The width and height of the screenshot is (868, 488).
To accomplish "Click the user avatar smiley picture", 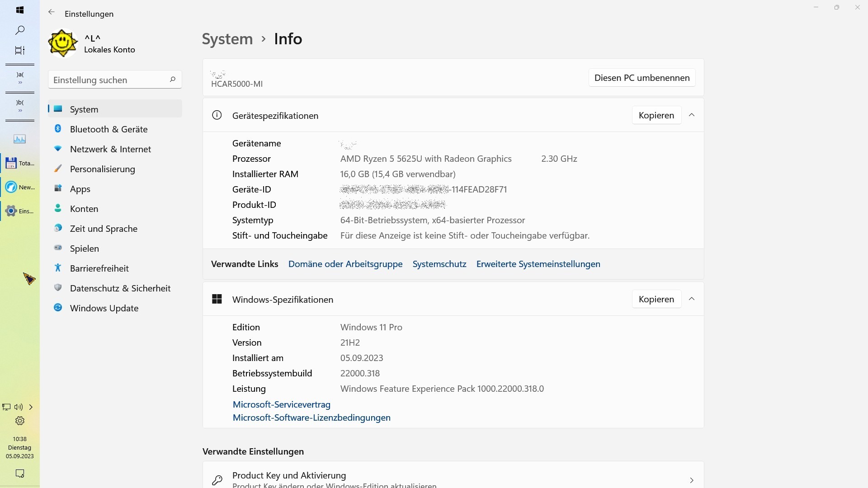I will 63,43.
